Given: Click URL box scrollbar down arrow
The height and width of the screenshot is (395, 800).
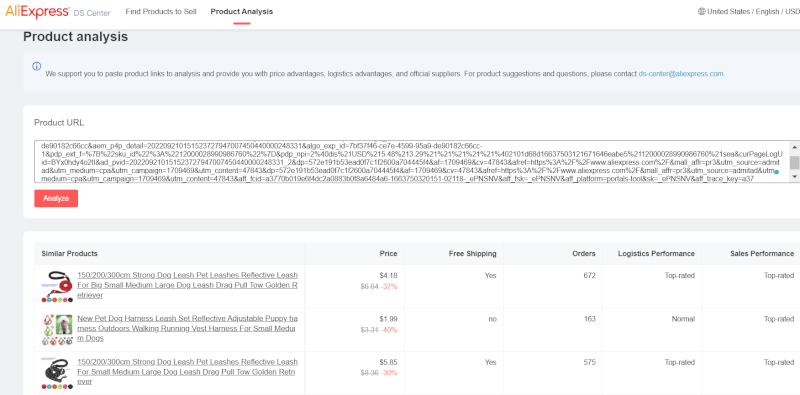Looking at the screenshot, I should pyautogui.click(x=794, y=177).
